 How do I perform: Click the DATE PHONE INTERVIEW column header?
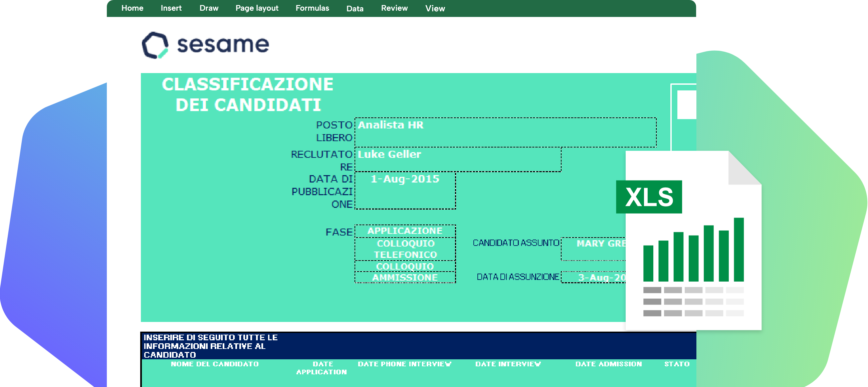404,364
